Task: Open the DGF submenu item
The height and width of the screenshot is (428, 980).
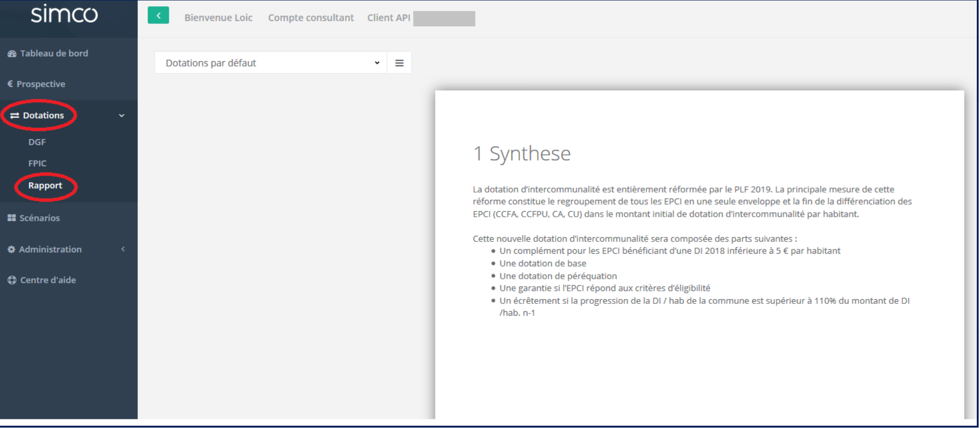Action: click(37, 142)
